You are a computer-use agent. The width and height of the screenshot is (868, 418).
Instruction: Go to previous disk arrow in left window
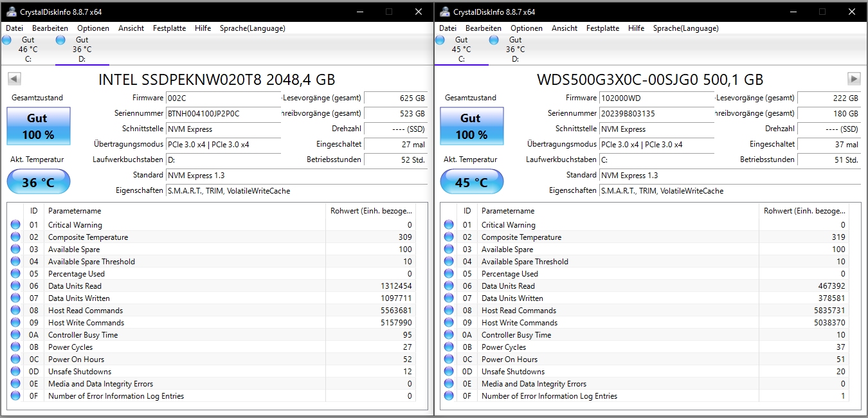(x=14, y=78)
